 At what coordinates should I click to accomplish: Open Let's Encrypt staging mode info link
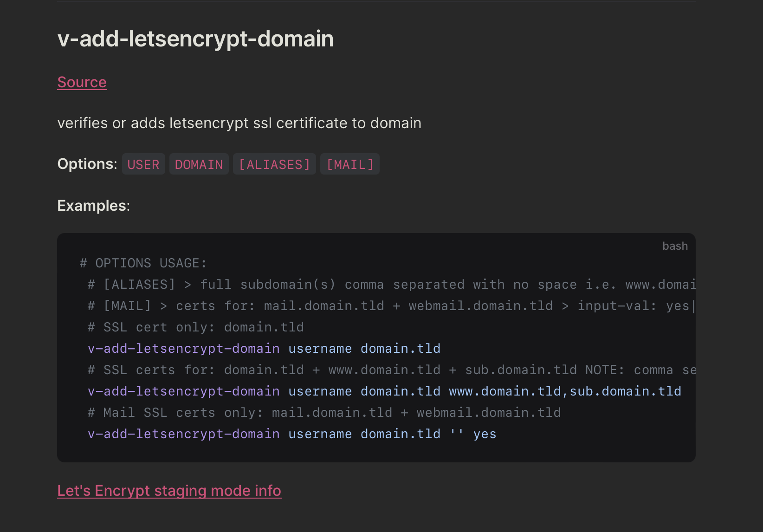click(x=169, y=491)
